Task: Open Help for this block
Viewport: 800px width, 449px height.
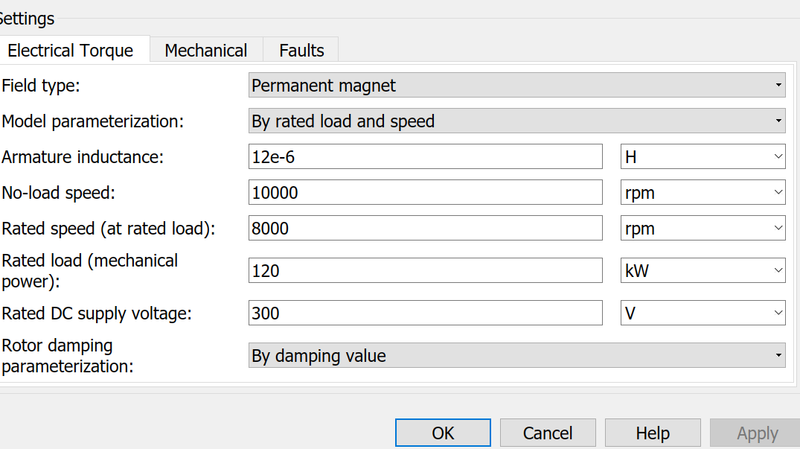Action: click(652, 433)
